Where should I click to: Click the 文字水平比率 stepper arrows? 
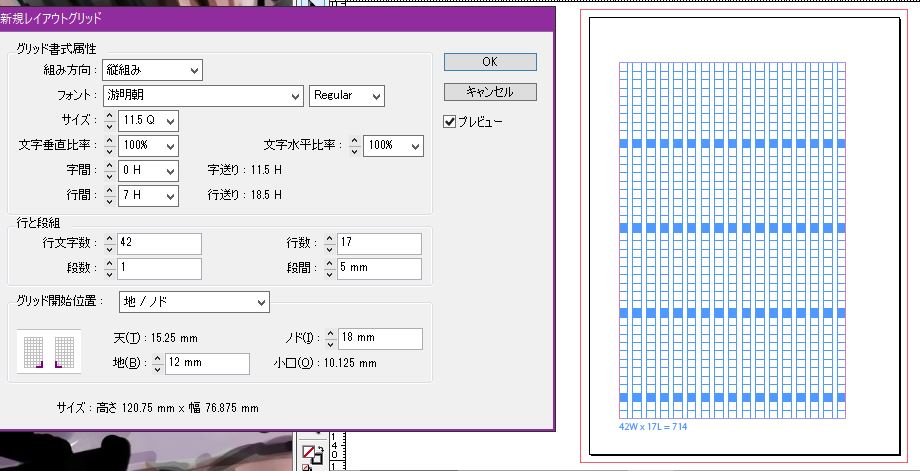(354, 145)
